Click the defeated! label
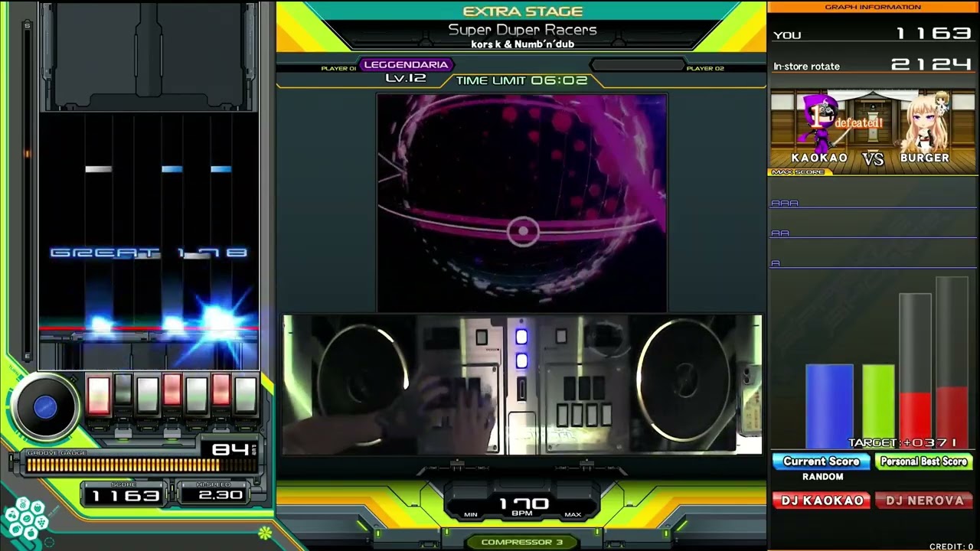The width and height of the screenshot is (980, 551). pos(858,122)
